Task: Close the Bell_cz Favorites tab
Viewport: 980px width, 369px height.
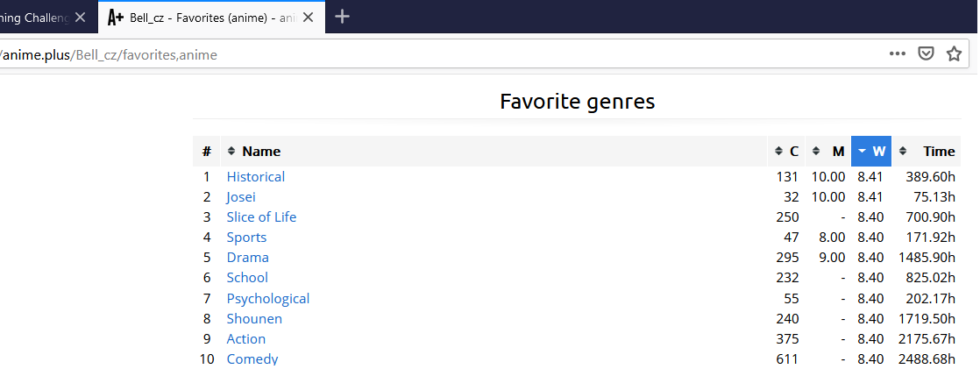Action: click(x=309, y=17)
